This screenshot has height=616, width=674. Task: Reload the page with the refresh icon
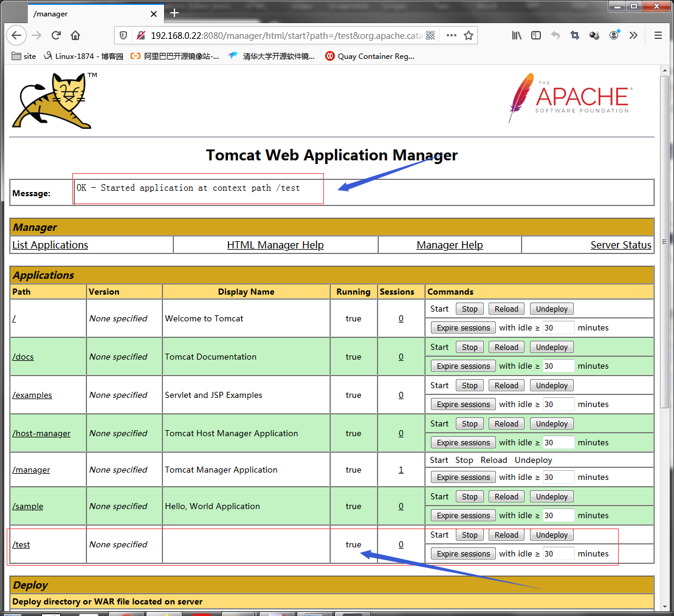pyautogui.click(x=56, y=35)
